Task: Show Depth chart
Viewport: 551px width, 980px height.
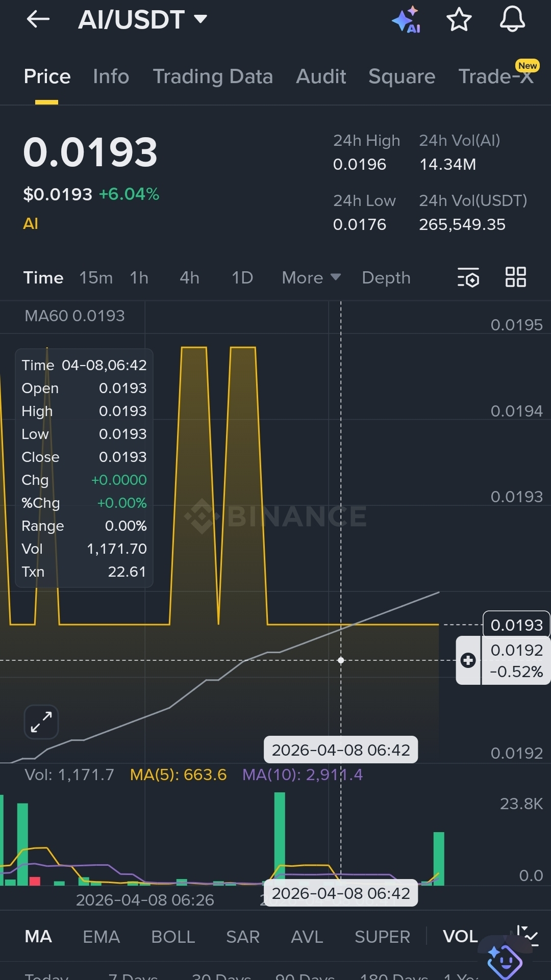Action: (x=386, y=277)
